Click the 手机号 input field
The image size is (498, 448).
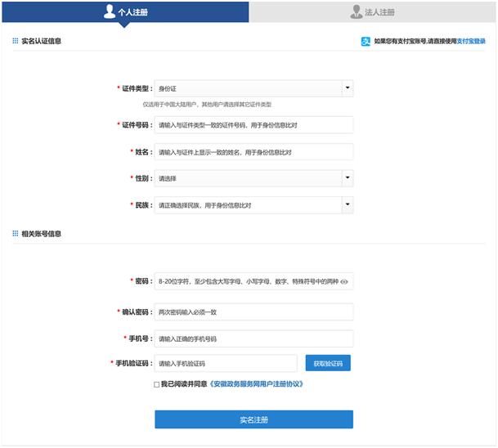[253, 338]
